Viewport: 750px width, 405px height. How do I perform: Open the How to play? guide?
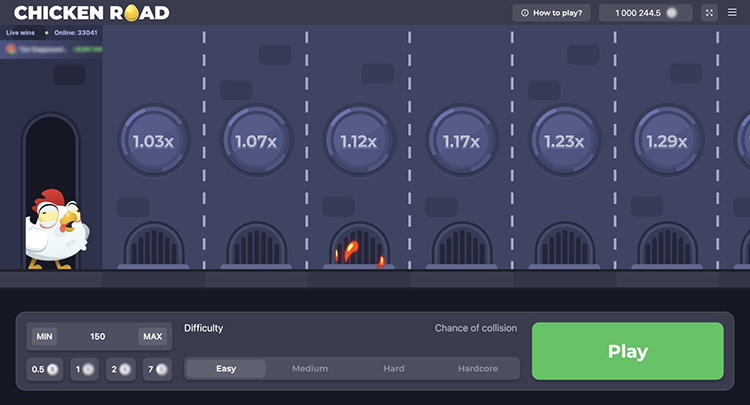coord(553,13)
